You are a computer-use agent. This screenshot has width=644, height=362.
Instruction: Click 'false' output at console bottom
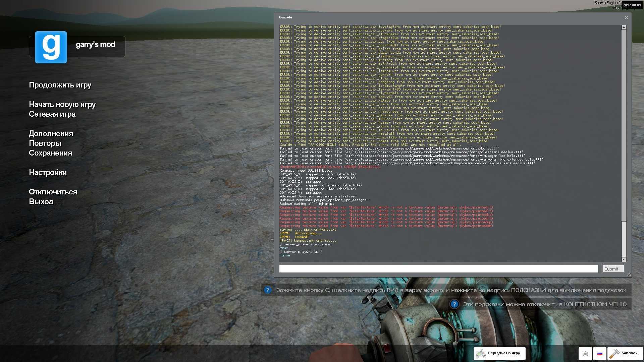click(285, 255)
